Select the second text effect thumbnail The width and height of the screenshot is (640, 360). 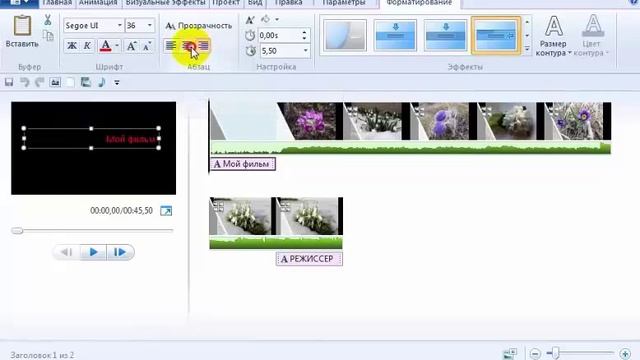point(395,36)
